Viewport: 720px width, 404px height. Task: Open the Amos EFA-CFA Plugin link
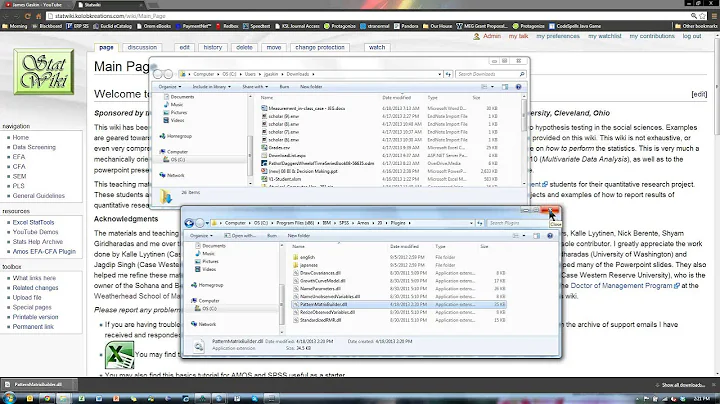44,252
